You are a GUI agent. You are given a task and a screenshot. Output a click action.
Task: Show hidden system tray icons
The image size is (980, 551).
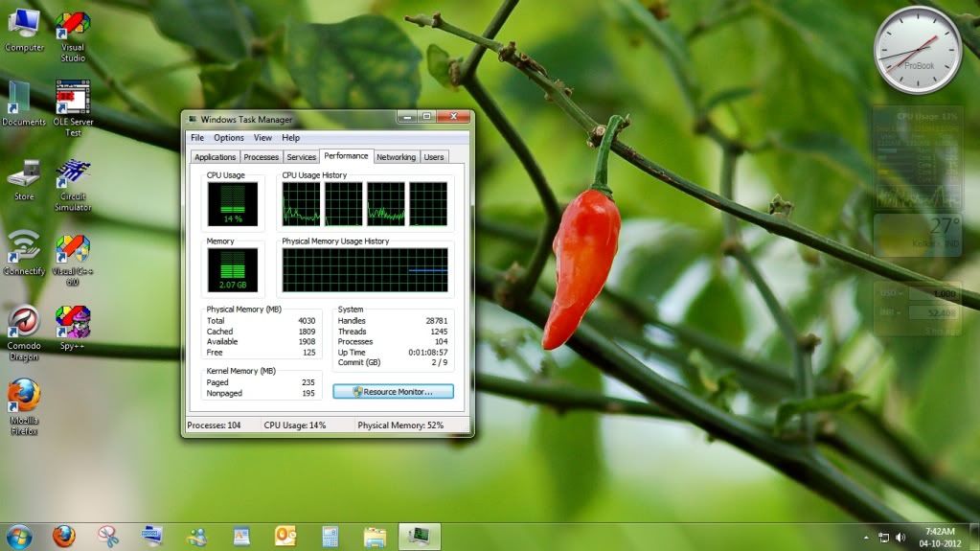(x=867, y=538)
